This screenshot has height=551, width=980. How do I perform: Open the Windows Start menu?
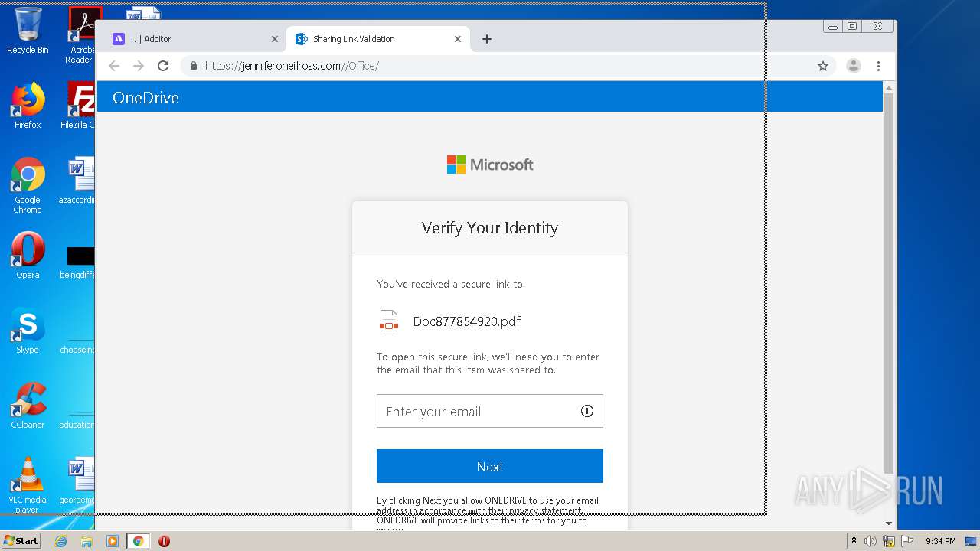[21, 541]
